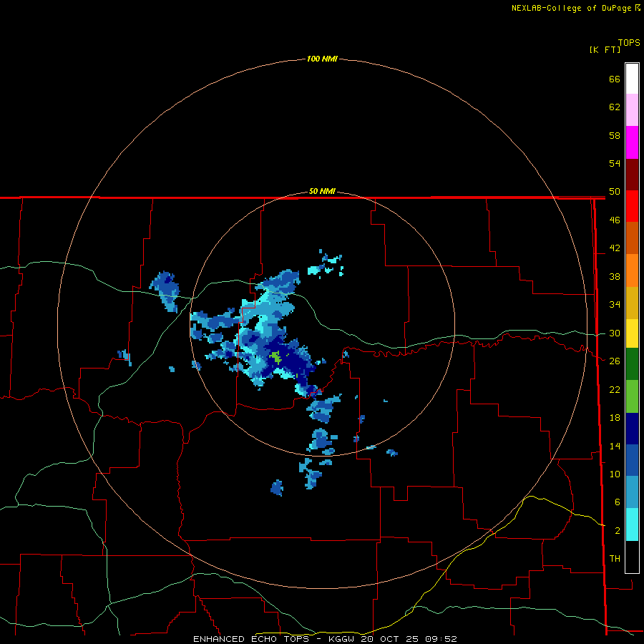Click the legend value 18
Screen dimensions: 644x644
click(x=615, y=418)
